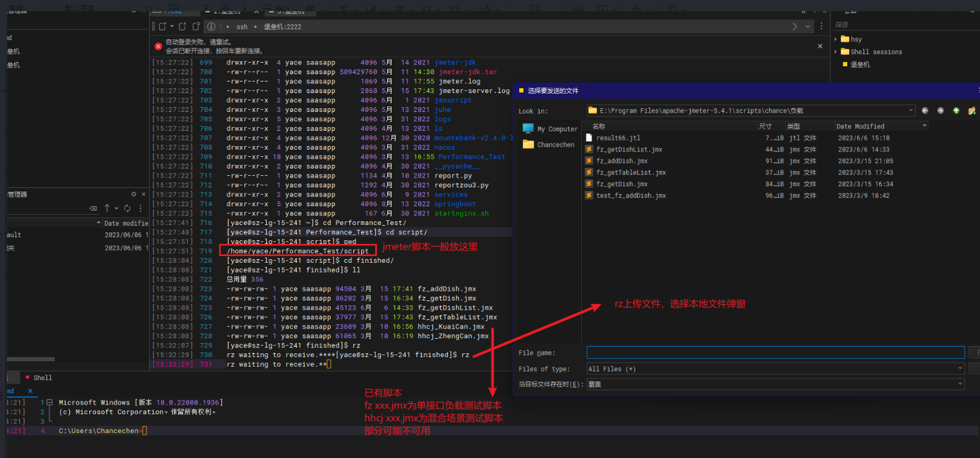The height and width of the screenshot is (458, 980).
Task: Open the new session icon in address toolbar
Action: [x=162, y=26]
